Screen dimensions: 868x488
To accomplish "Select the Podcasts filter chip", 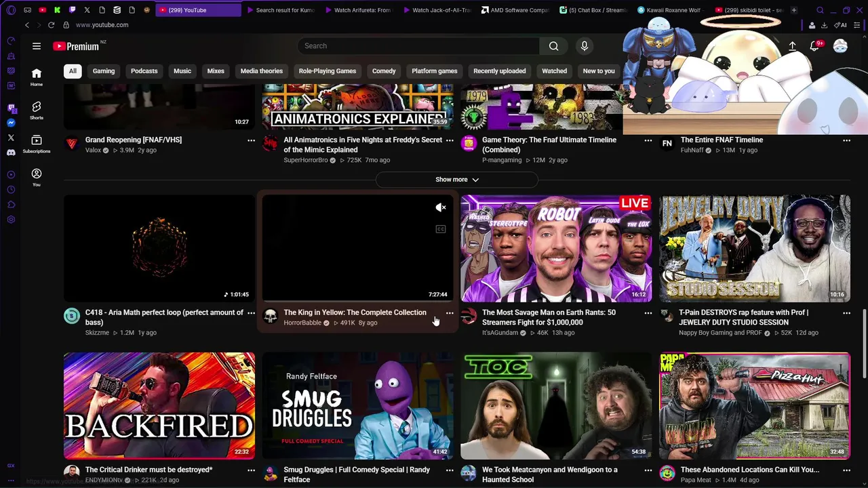I will (144, 71).
